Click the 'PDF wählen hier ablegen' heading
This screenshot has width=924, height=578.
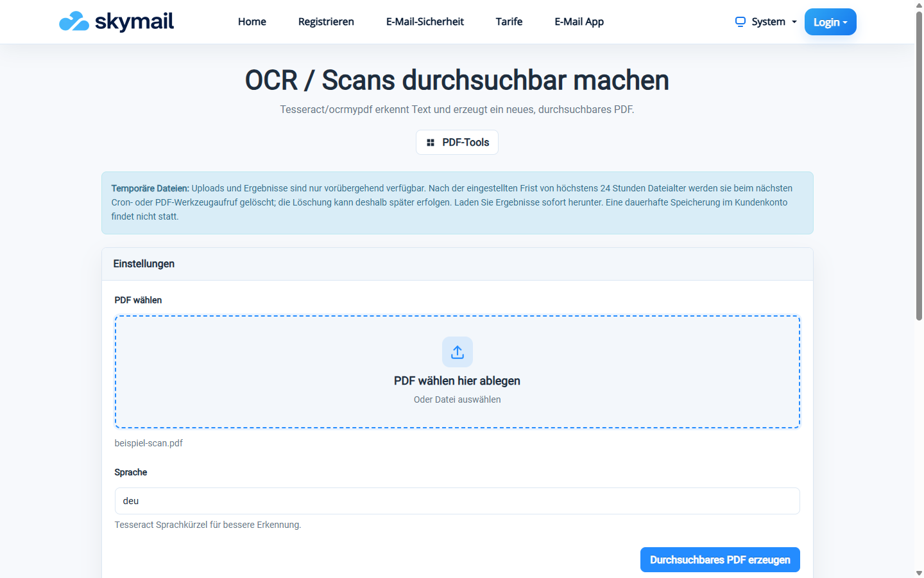coord(458,381)
